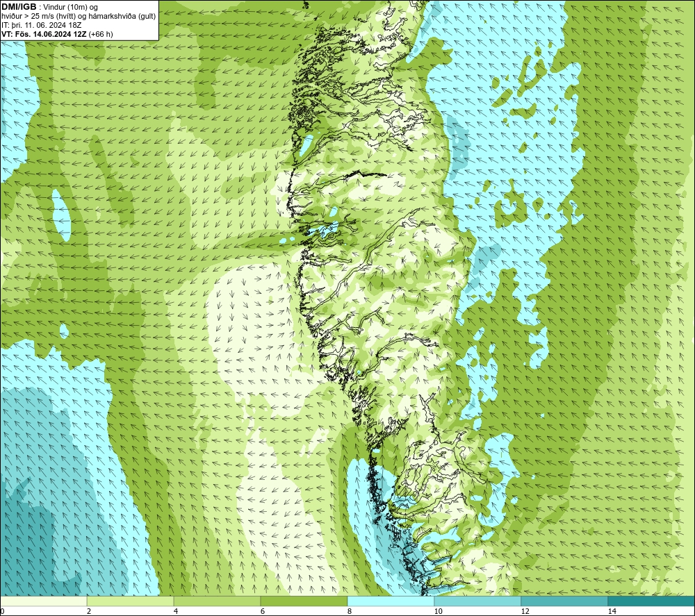The image size is (695, 616).
Task: Select the 8–10 m/s light cyan legend swatch
Action: click(391, 601)
